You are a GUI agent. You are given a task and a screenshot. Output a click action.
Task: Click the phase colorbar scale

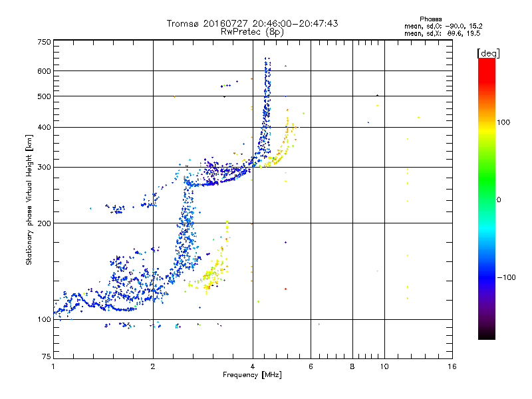[487, 199]
